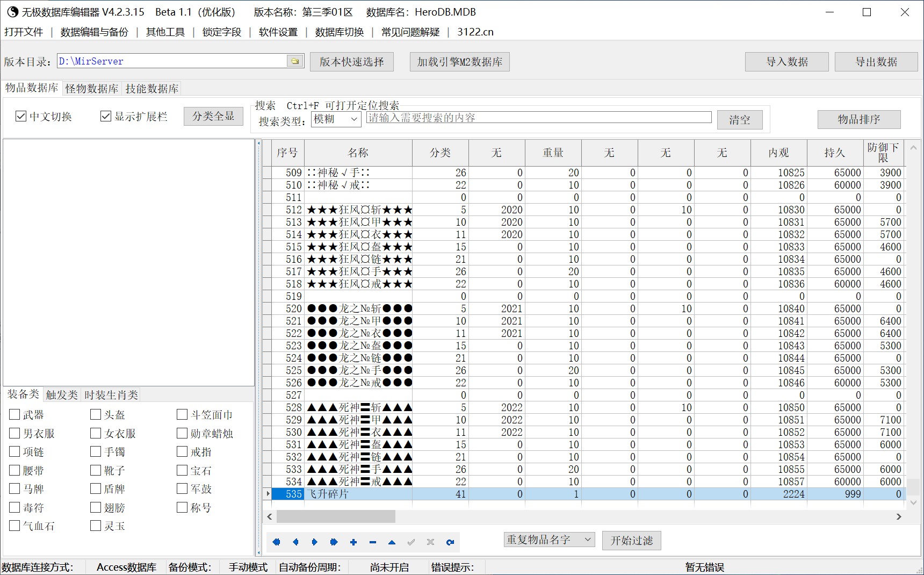
Task: Click post edit checkmark icon
Action: click(412, 542)
